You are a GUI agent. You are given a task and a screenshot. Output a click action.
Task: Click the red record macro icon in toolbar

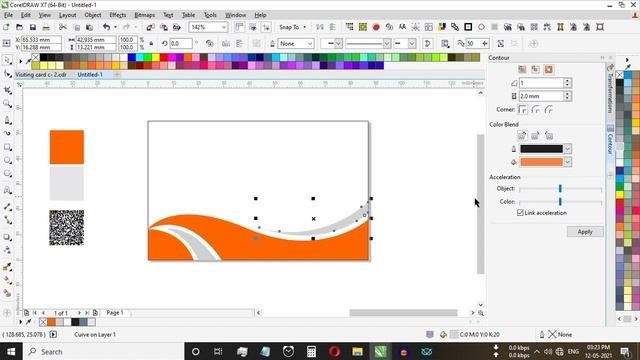coord(376,27)
